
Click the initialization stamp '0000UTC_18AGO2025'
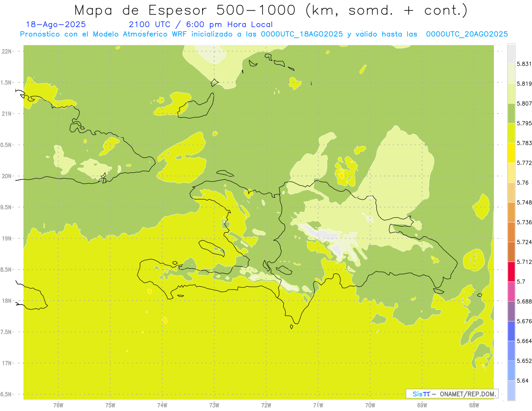click(301, 34)
